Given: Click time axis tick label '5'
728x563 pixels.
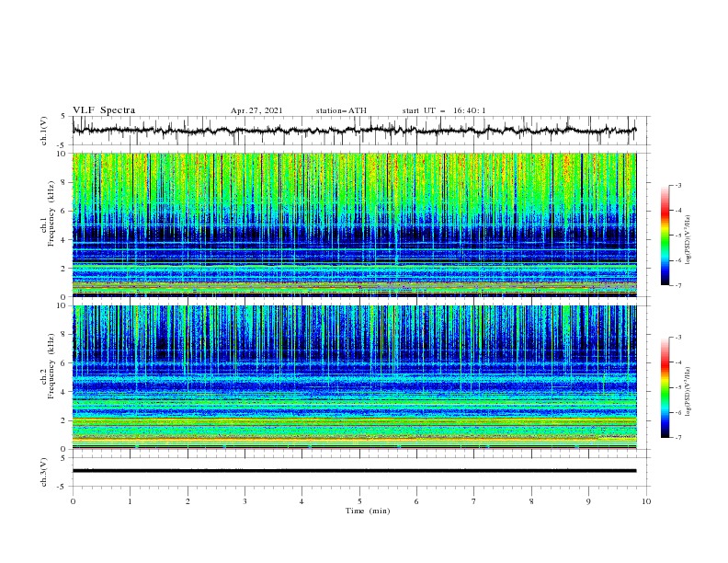Looking at the screenshot, I should pos(359,501).
